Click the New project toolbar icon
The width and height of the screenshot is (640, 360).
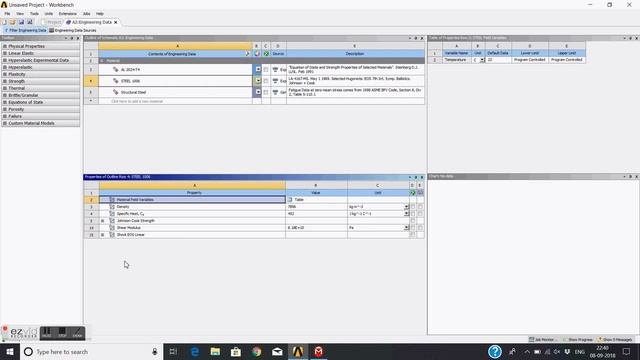[4, 22]
